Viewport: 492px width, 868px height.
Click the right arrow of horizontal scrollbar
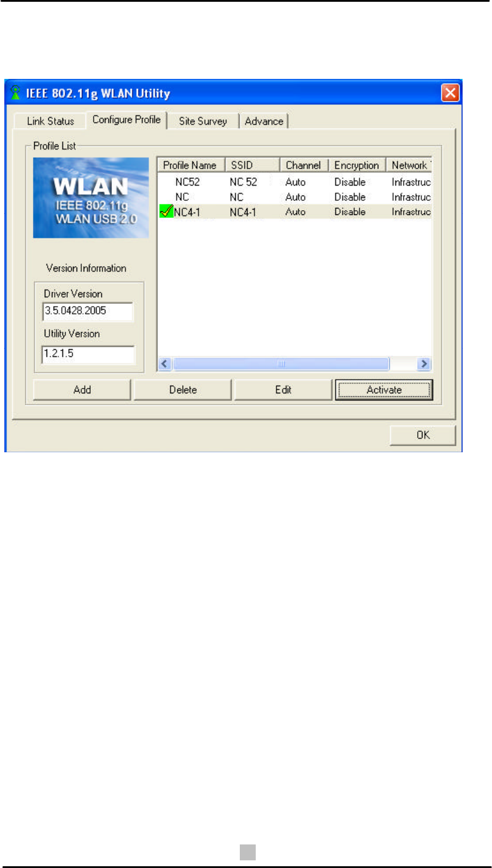[422, 364]
